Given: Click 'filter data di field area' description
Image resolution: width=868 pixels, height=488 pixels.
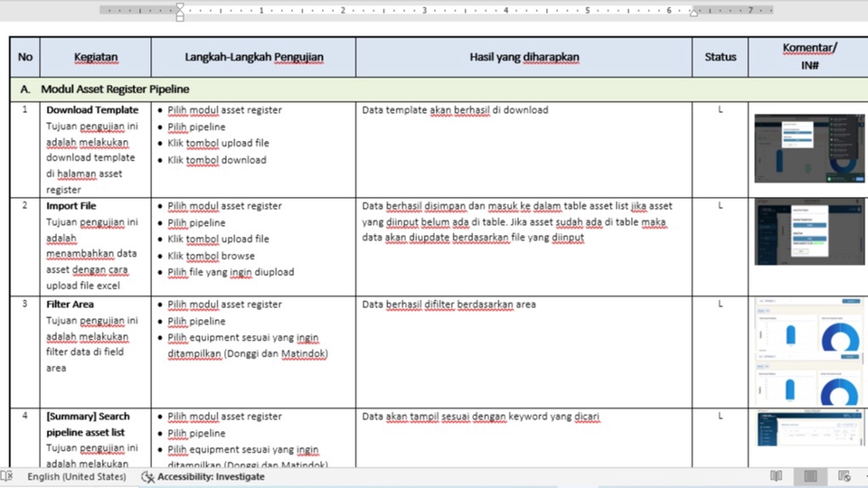Looking at the screenshot, I should [85, 360].
